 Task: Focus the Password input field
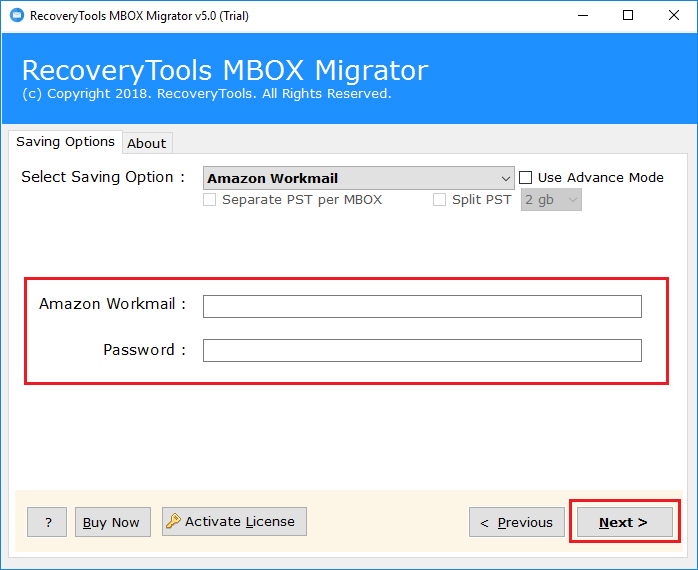pos(422,350)
